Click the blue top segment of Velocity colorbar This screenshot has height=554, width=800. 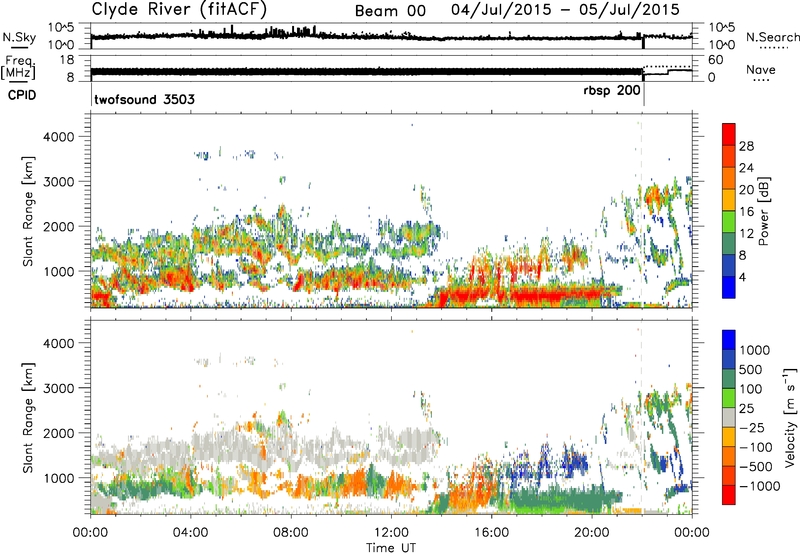(x=729, y=339)
